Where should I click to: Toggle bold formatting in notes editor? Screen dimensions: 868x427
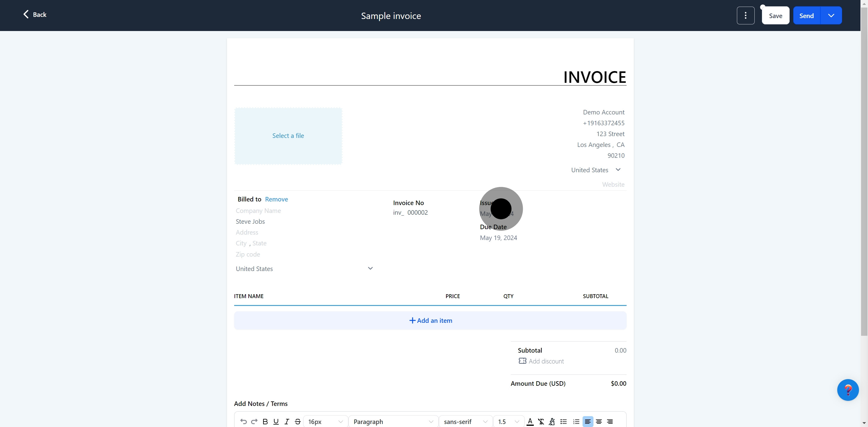(x=265, y=421)
